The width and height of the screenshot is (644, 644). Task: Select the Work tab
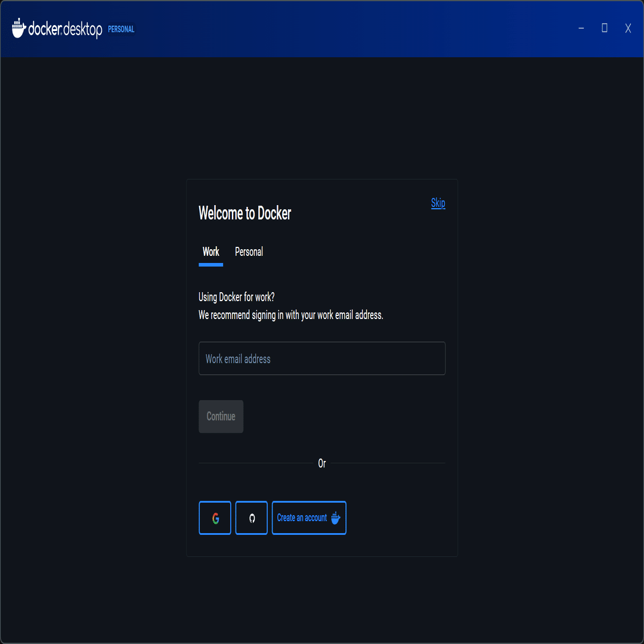pos(210,252)
